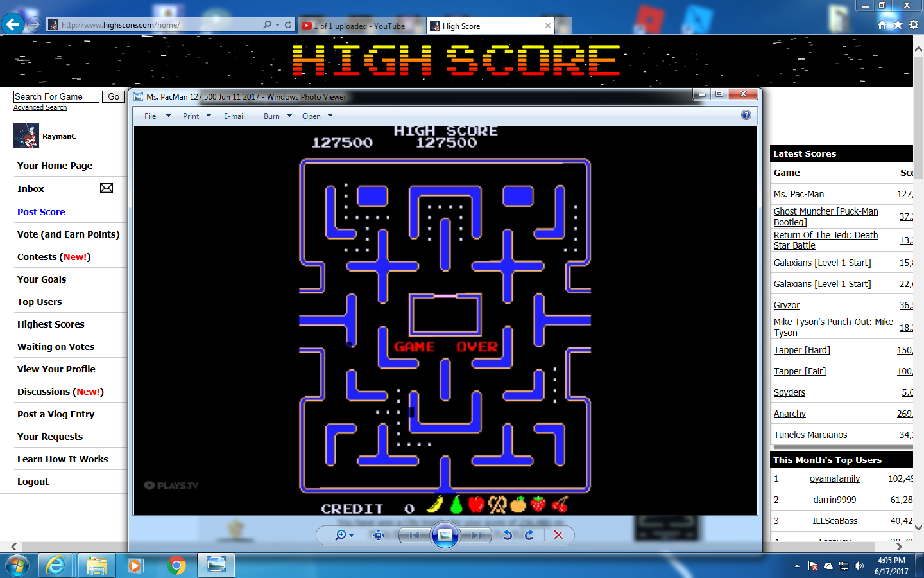The height and width of the screenshot is (578, 924).
Task: Expand the Print dropdown menu
Action: 197,116
